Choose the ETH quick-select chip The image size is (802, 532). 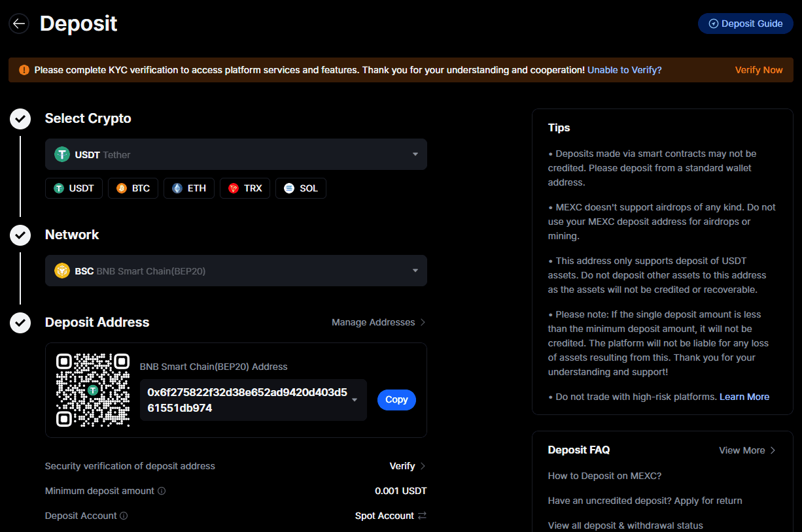pyautogui.click(x=189, y=188)
